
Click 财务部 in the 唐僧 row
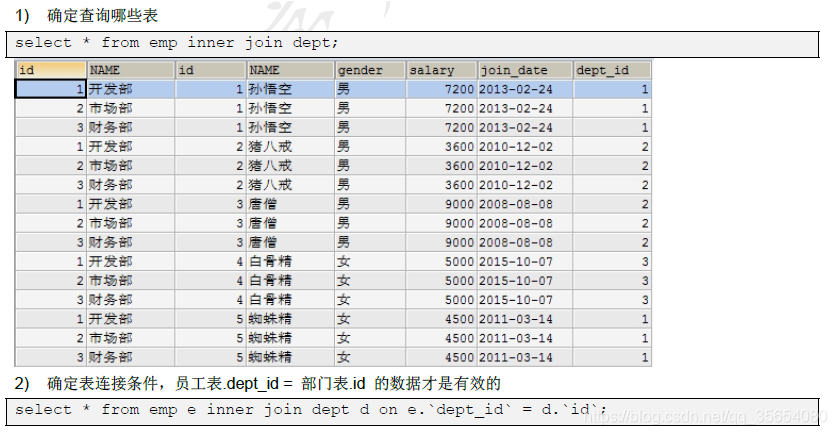pyautogui.click(x=110, y=242)
